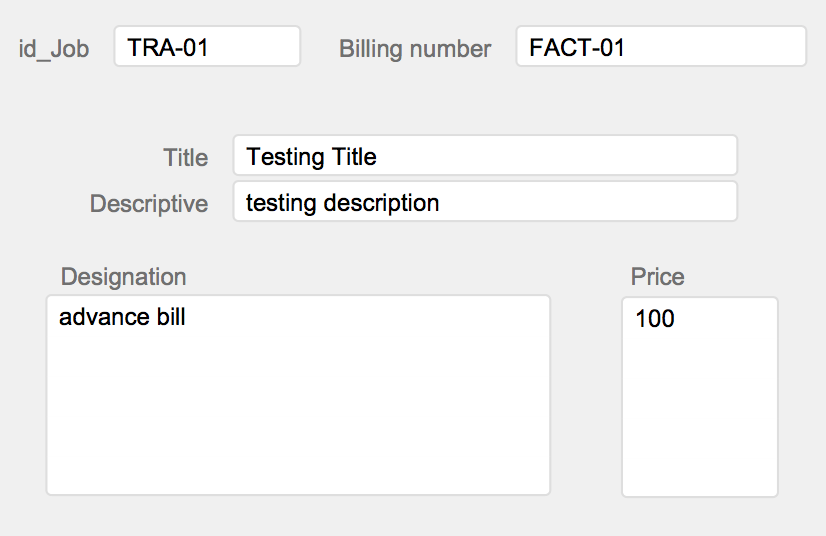
Task: Focus the id_Job input field
Action: click(x=207, y=46)
